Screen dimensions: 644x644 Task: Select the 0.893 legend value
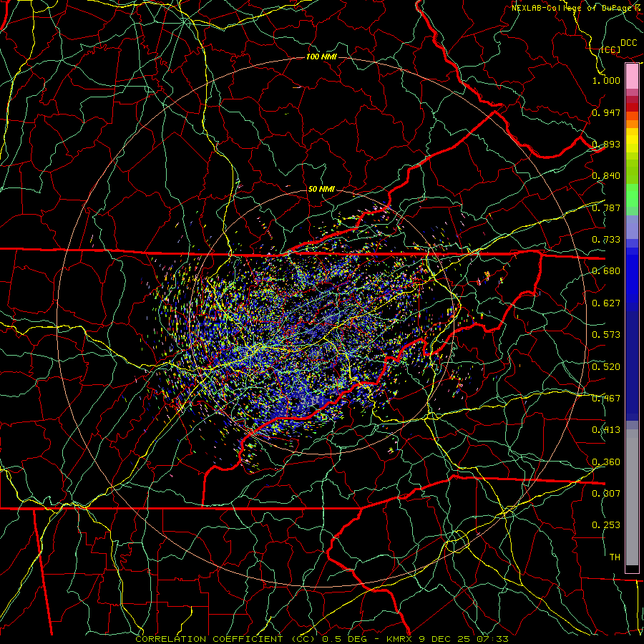pyautogui.click(x=606, y=144)
